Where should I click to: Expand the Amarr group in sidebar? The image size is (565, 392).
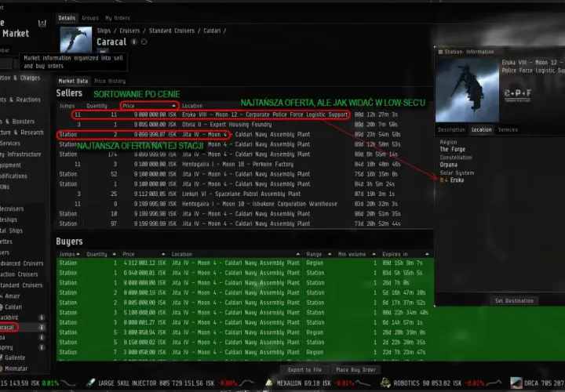[12, 296]
